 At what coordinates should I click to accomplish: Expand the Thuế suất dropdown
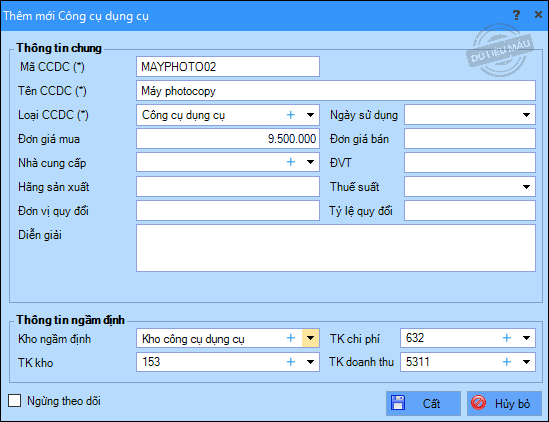click(526, 187)
